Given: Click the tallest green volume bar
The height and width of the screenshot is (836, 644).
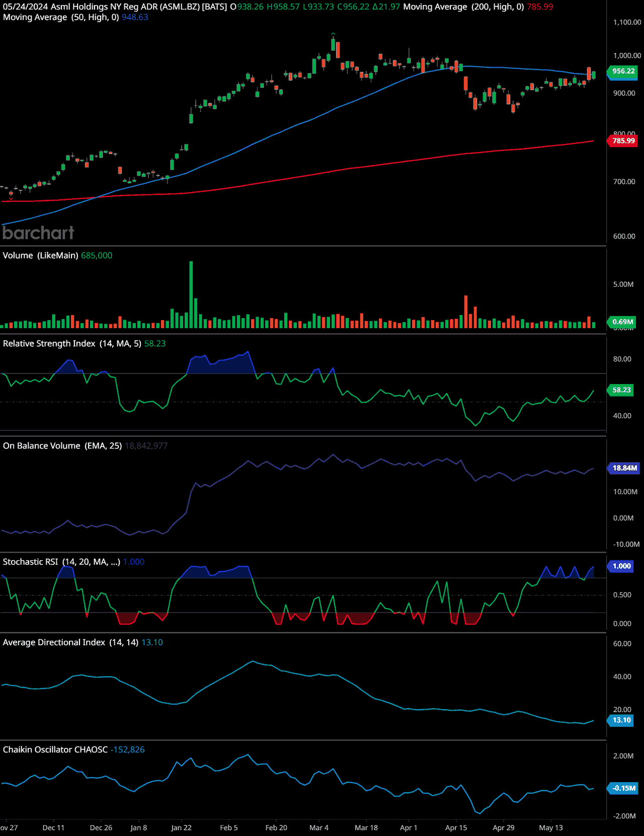Looking at the screenshot, I should (191, 294).
